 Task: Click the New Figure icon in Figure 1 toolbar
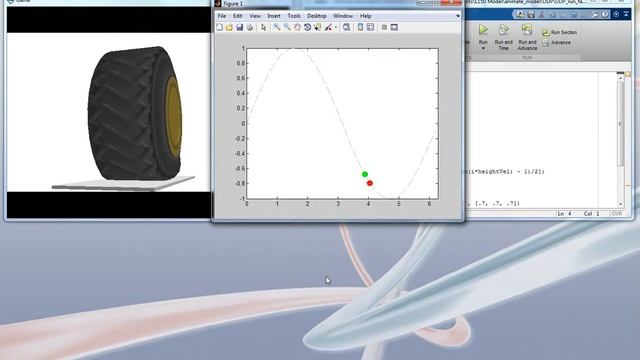[220, 27]
